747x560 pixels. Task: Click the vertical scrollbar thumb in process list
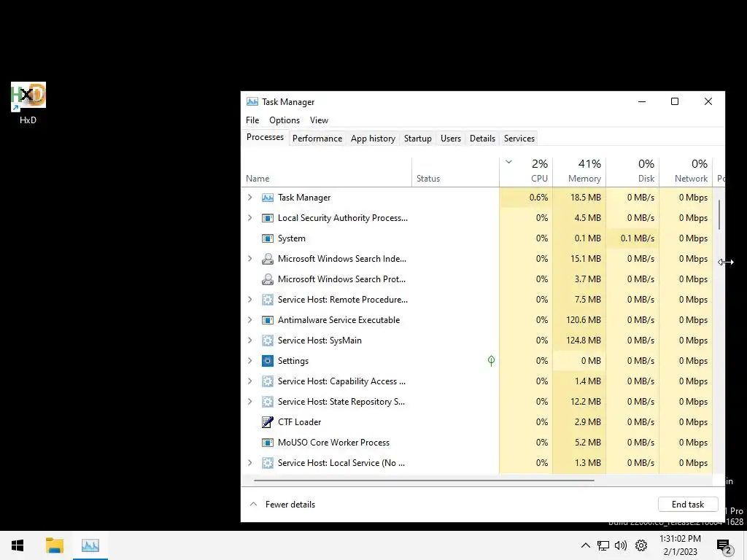click(x=719, y=214)
